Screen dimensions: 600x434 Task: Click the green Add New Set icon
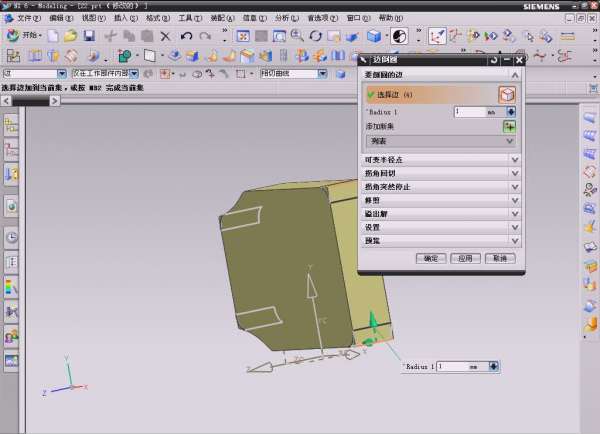(x=510, y=127)
